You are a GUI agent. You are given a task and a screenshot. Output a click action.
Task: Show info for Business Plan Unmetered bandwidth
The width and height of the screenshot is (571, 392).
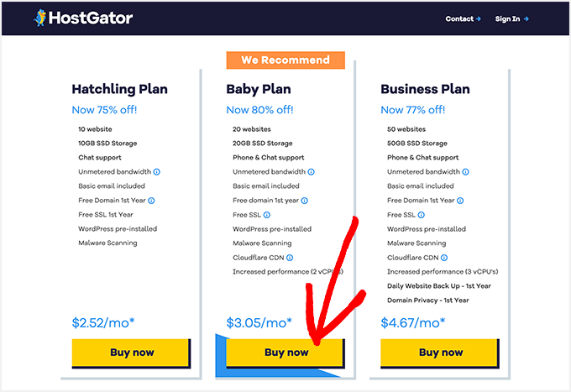point(466,172)
